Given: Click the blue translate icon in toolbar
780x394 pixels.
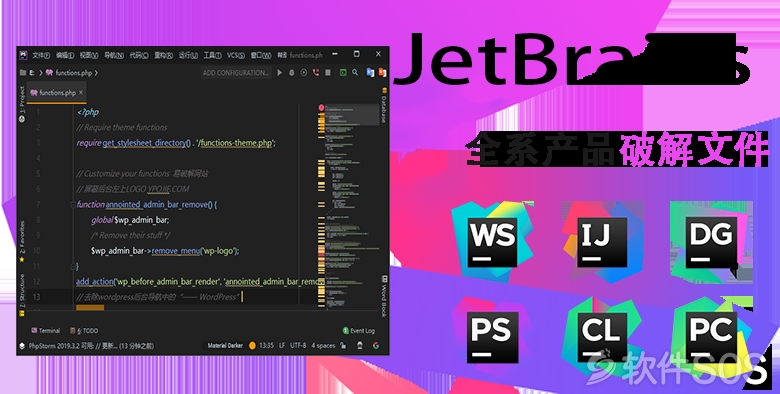Looking at the screenshot, I should coord(370,73).
